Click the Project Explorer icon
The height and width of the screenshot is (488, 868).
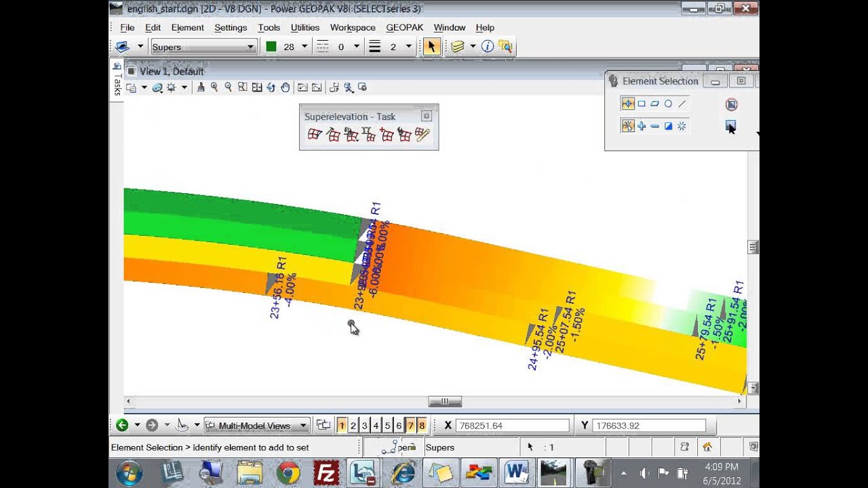coord(505,47)
